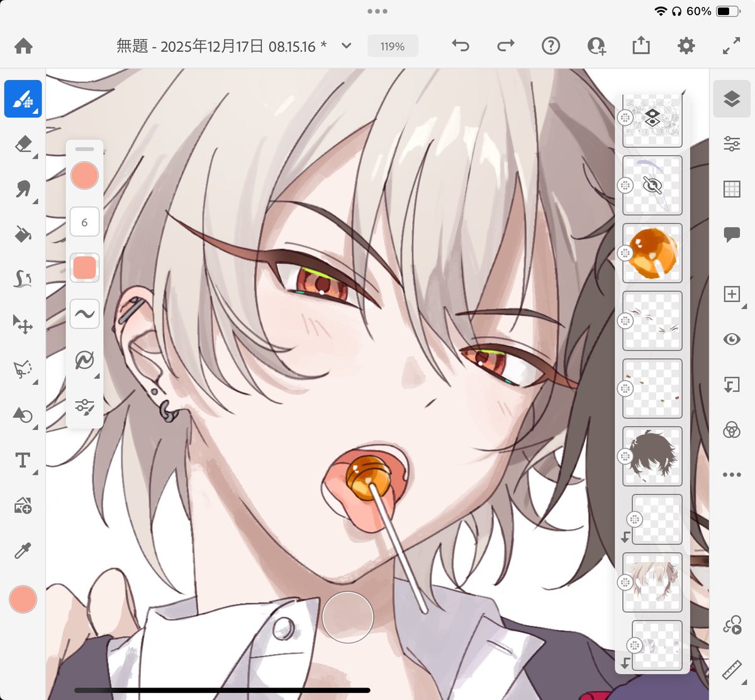Tap the Wi-Fi status icon
This screenshot has height=700, width=755.
(x=661, y=11)
